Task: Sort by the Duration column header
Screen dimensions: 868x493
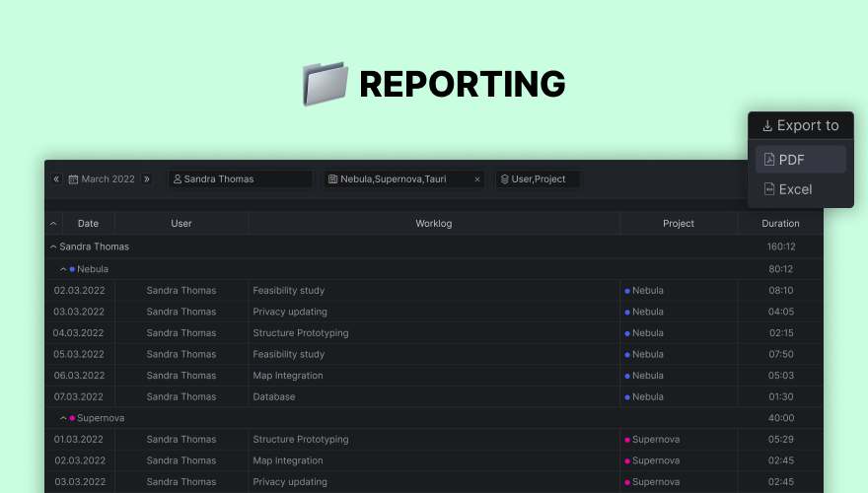Action: pos(780,224)
